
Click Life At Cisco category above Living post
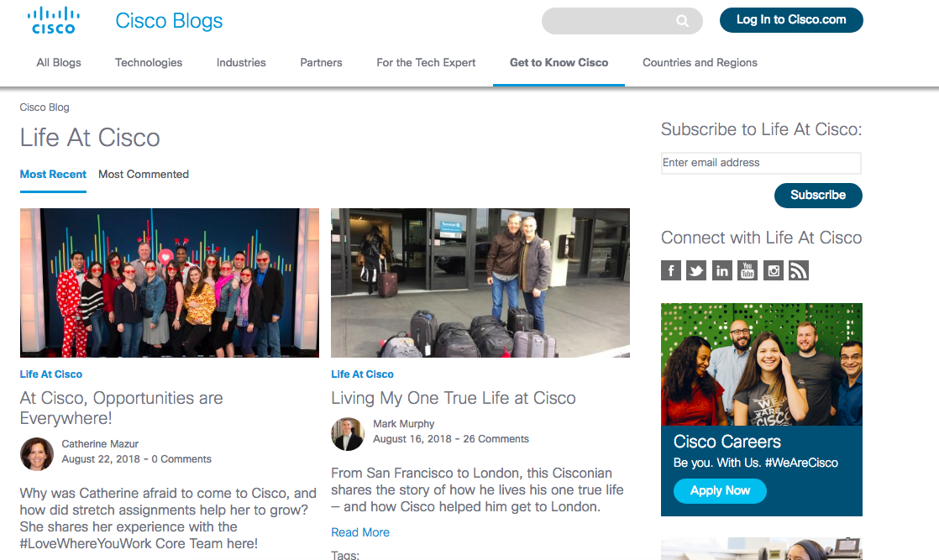tap(362, 374)
